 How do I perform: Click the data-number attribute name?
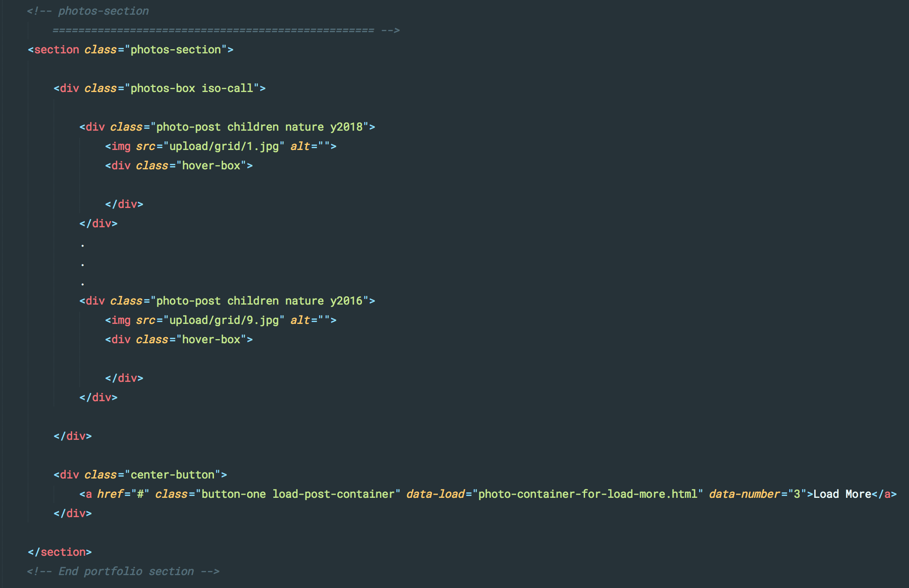pyautogui.click(x=744, y=494)
